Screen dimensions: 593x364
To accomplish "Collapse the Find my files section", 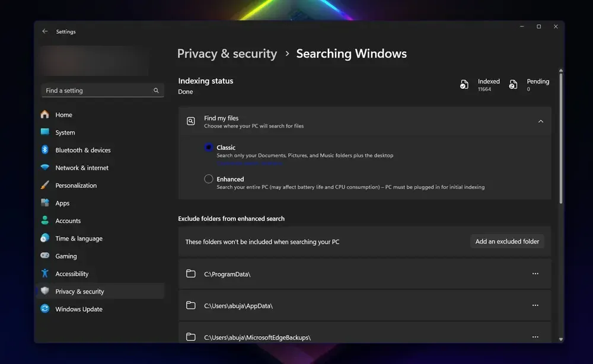I will pyautogui.click(x=541, y=120).
